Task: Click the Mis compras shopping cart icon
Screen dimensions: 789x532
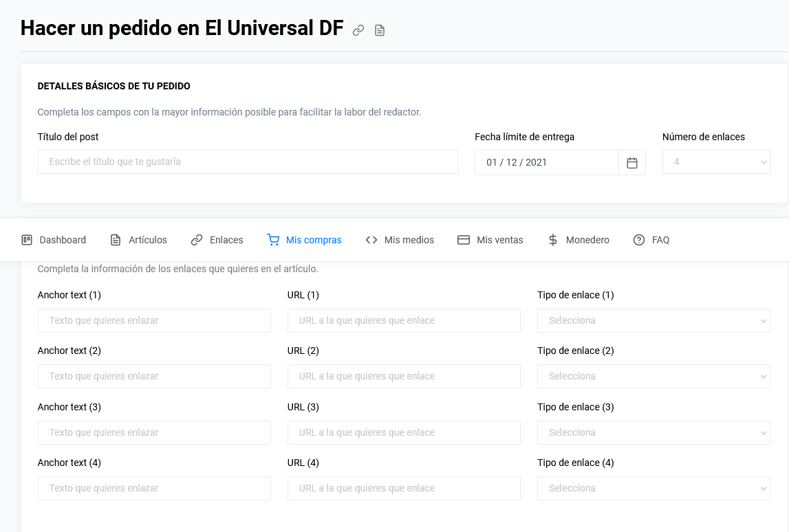Action: pyautogui.click(x=272, y=239)
